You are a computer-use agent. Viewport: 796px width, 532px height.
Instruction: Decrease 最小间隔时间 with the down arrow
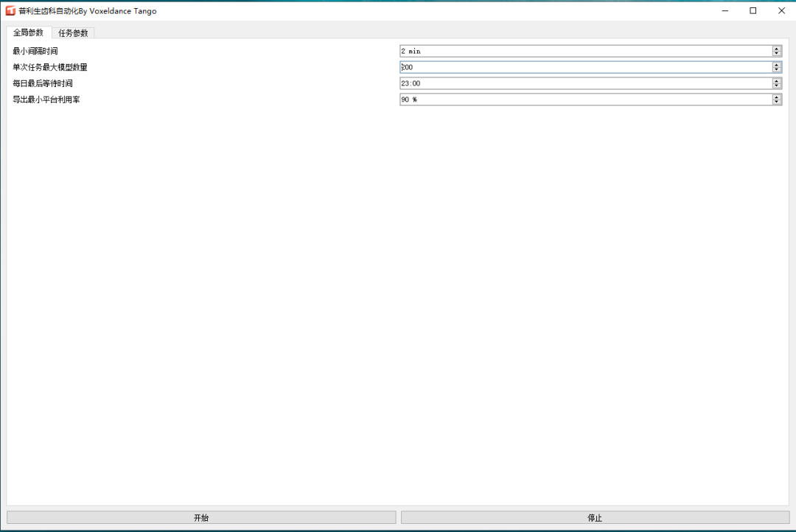click(777, 54)
